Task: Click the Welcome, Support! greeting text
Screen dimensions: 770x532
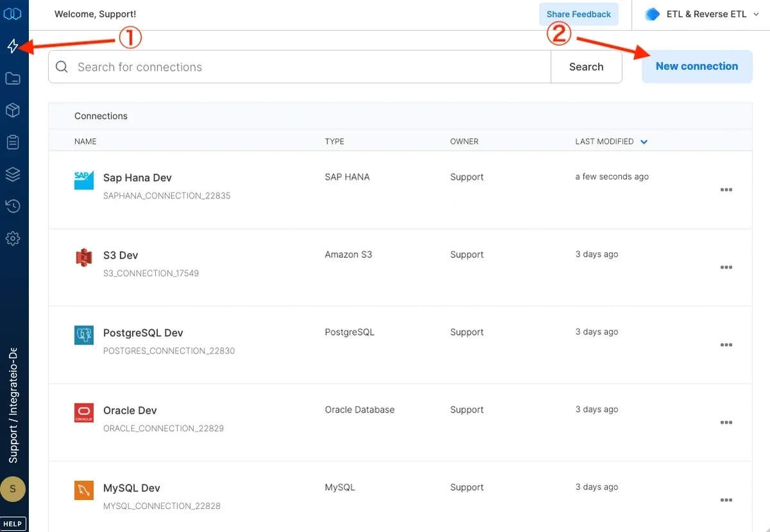Action: [x=95, y=14]
